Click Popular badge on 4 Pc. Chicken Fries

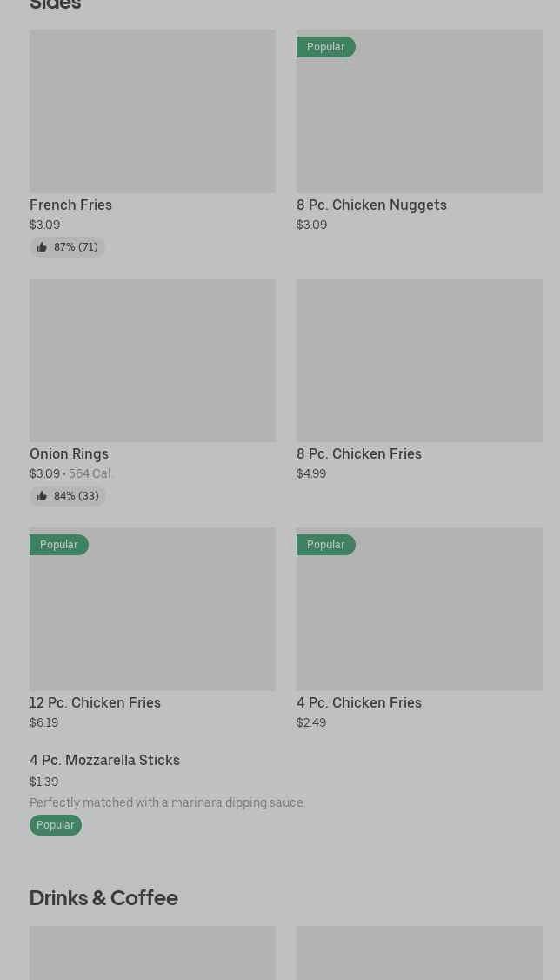(x=325, y=545)
